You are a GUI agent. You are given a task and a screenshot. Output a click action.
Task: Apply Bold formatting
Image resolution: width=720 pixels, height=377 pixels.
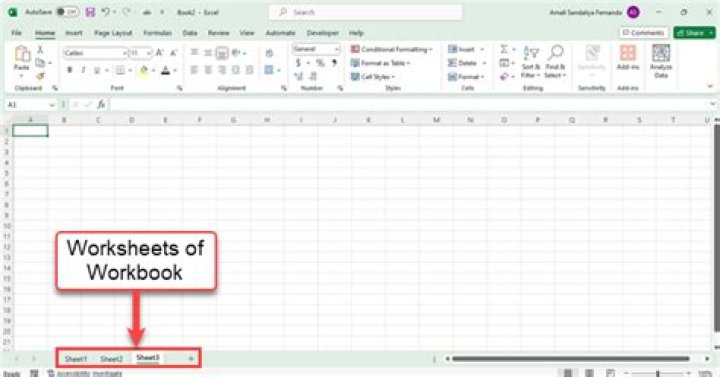click(x=70, y=70)
